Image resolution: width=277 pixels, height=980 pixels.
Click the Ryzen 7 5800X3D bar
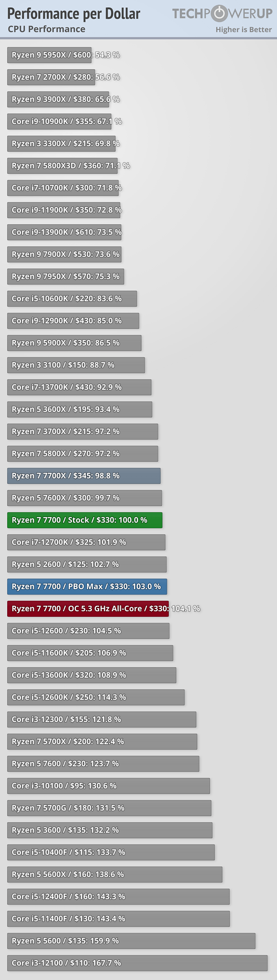pos(63,166)
